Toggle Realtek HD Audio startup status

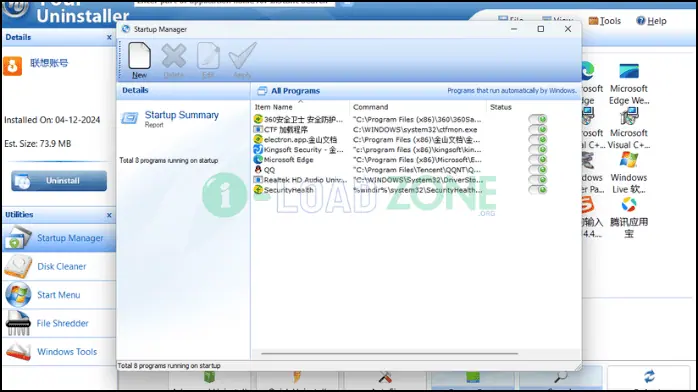coord(538,180)
